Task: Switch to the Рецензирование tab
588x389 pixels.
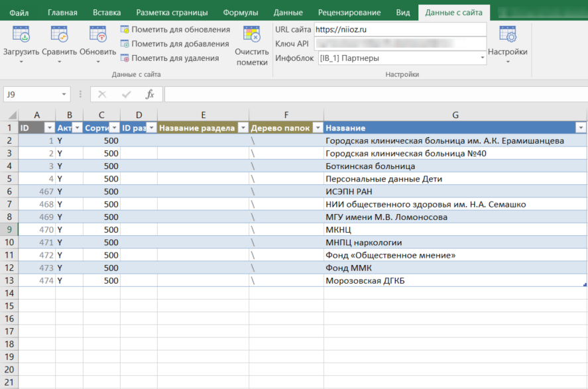Action: click(x=349, y=12)
